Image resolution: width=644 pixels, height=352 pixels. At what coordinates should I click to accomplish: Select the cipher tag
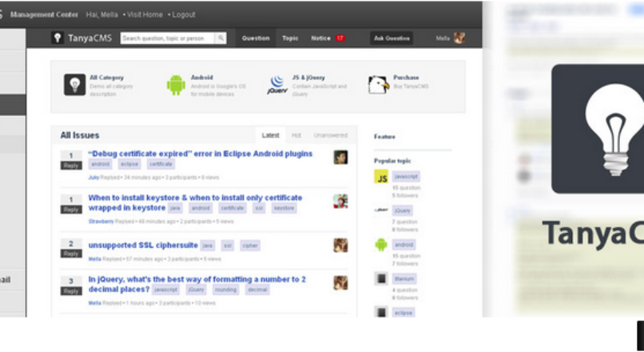pyautogui.click(x=250, y=246)
